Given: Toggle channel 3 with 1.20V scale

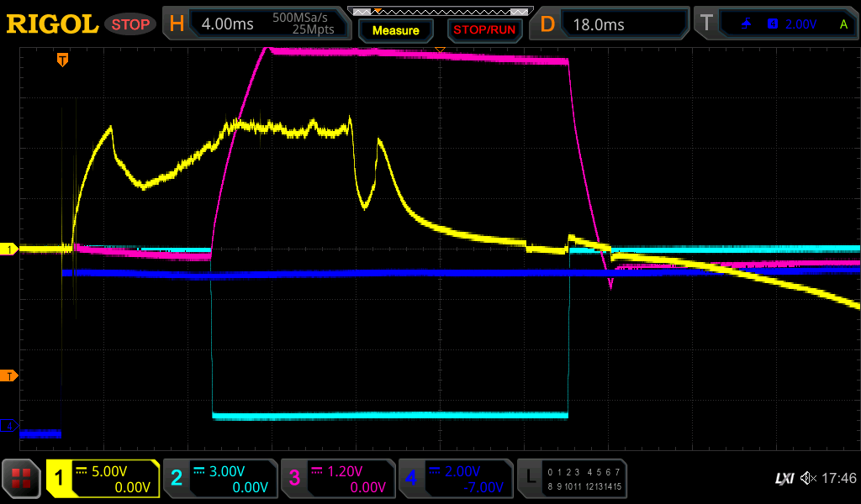Looking at the screenshot, I should pos(338,479).
